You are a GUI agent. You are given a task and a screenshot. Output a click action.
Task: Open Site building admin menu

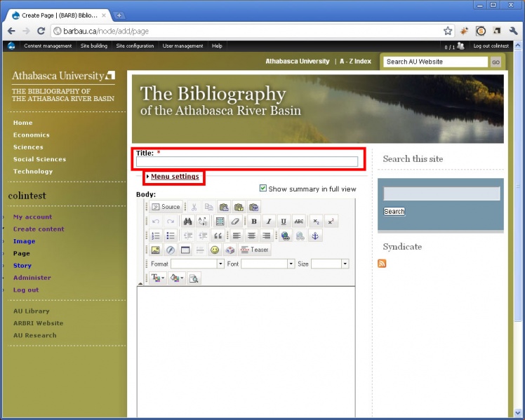tap(94, 46)
